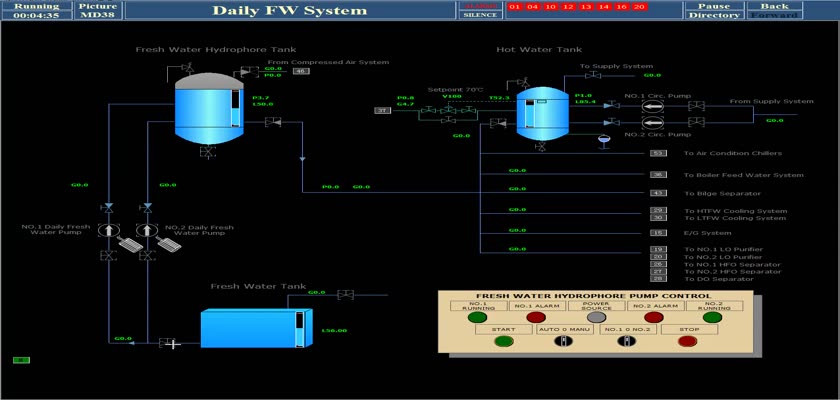Click the L56.00 tank level value
This screenshot has width=840, height=400.
click(x=334, y=330)
